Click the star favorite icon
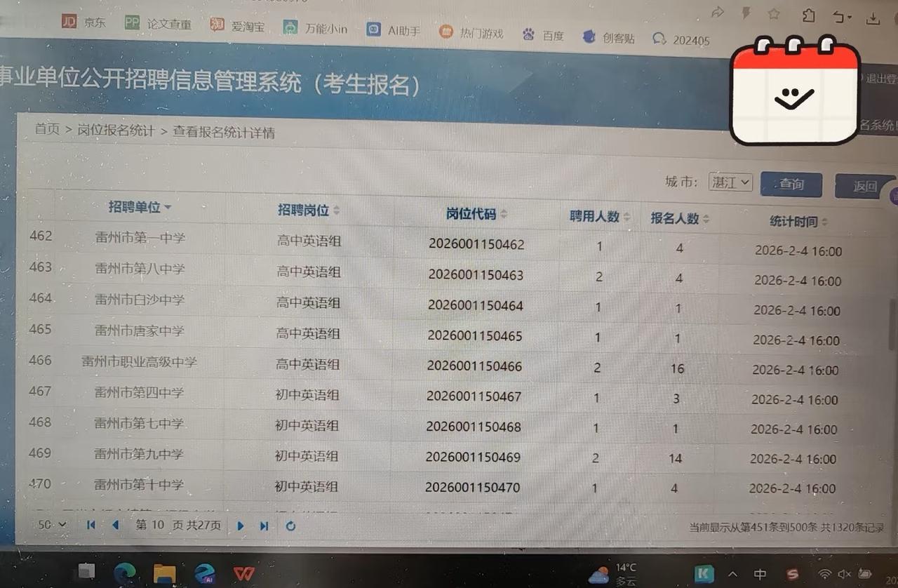898x588 pixels. [774, 13]
